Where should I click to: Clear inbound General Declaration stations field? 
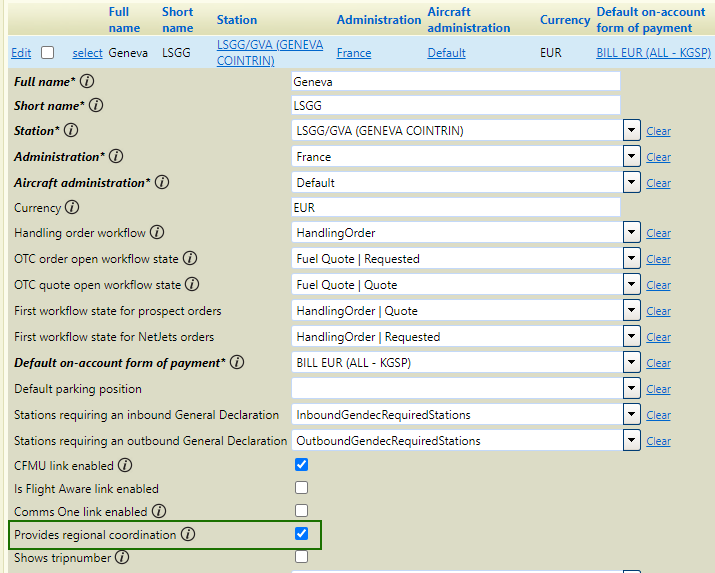pos(658,415)
